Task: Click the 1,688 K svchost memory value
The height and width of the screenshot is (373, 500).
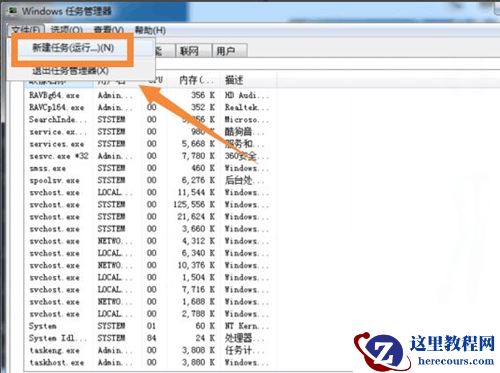Action: (x=198, y=302)
